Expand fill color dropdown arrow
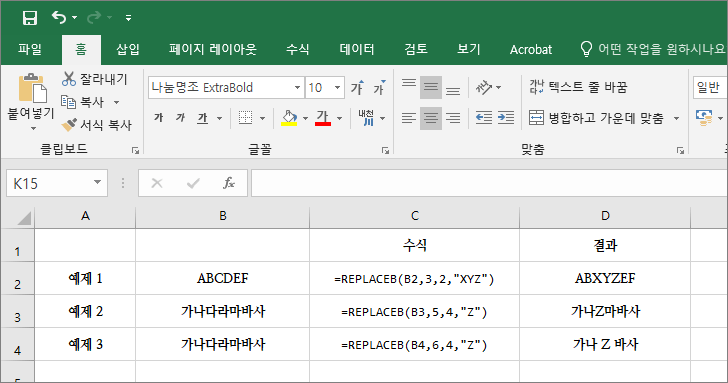This screenshot has height=383, width=728. [x=305, y=118]
